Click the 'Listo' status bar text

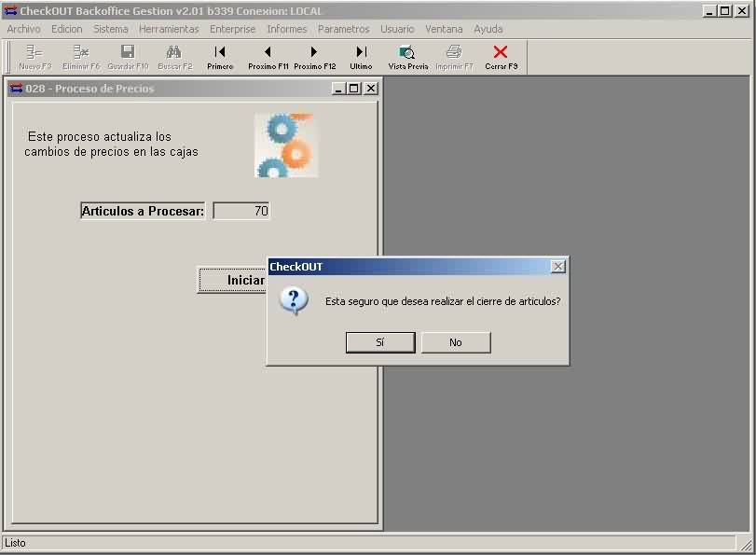[15, 543]
